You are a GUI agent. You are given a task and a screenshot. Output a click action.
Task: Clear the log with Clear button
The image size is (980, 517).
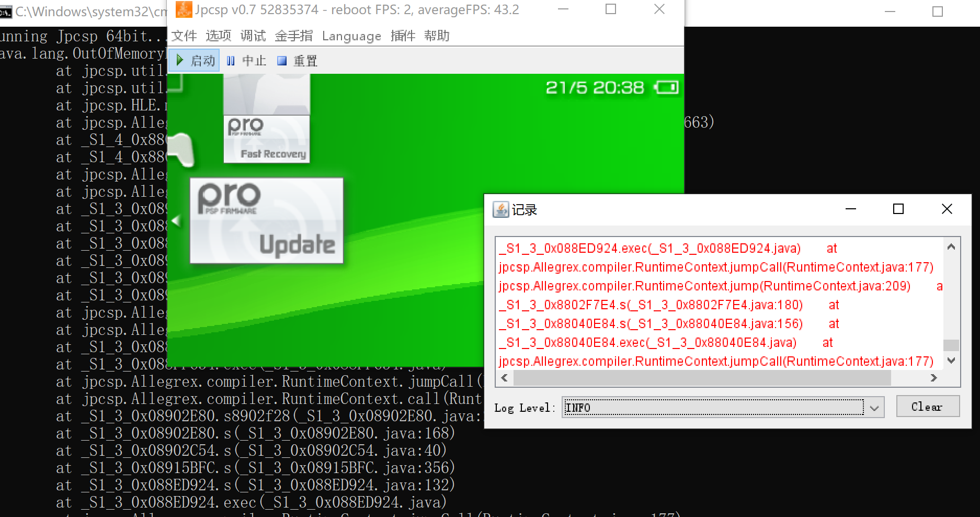pos(927,407)
